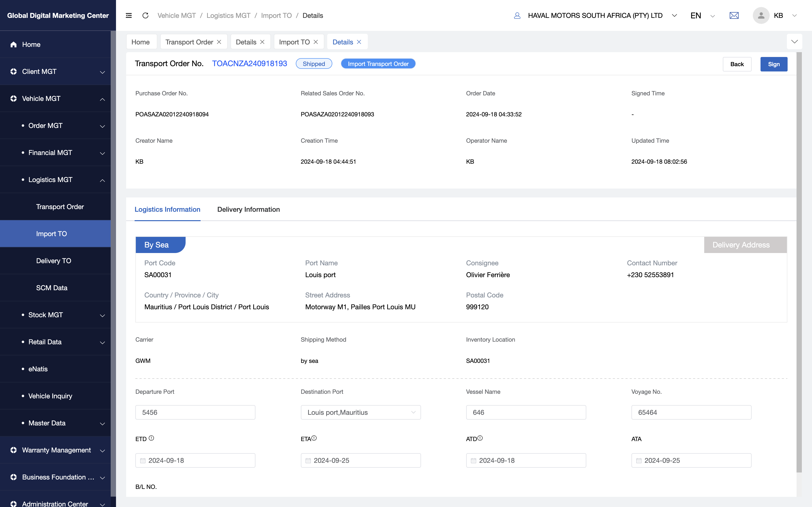812x507 pixels.
Task: Click the ETA info icon
Action: pyautogui.click(x=314, y=438)
